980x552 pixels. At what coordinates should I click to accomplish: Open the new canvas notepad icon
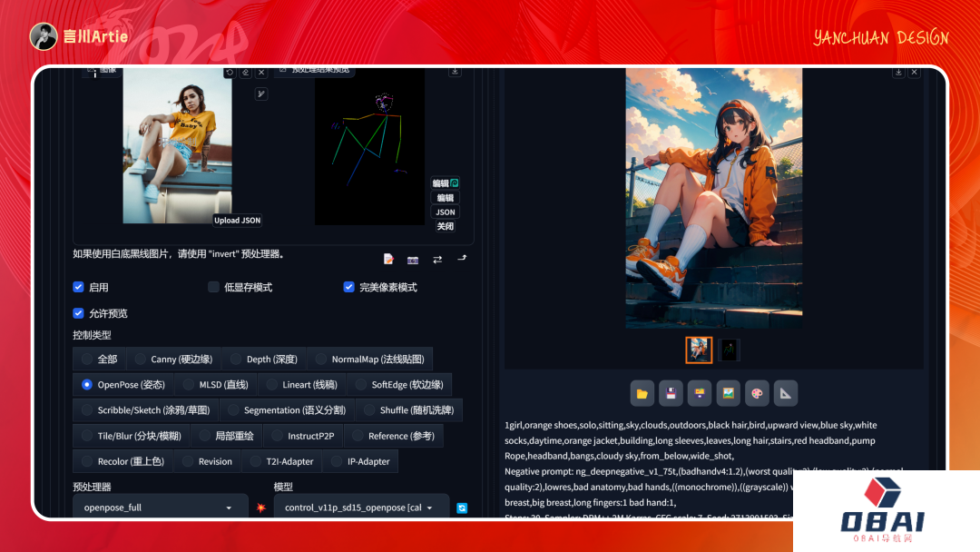pyautogui.click(x=388, y=259)
